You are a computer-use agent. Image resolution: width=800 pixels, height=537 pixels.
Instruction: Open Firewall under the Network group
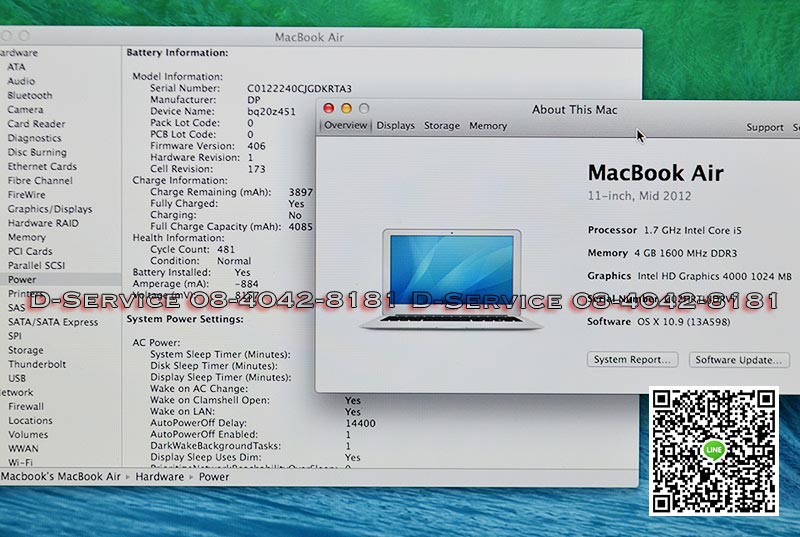[26, 406]
